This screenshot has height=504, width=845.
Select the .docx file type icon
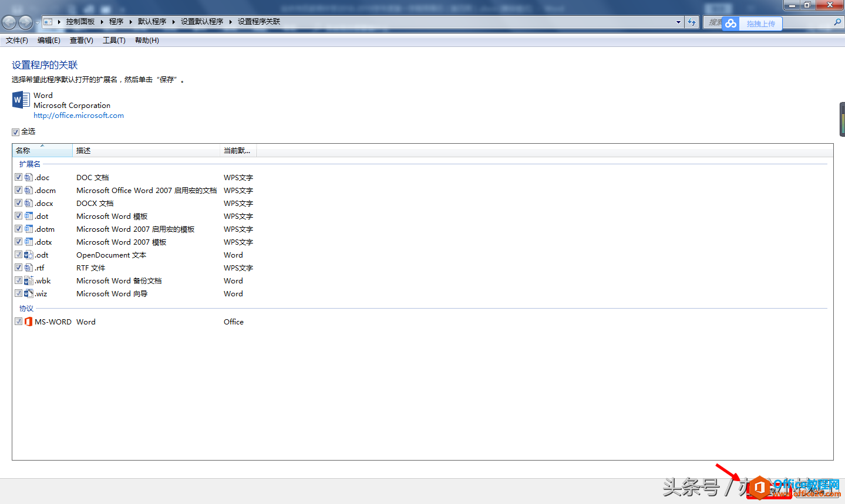29,203
